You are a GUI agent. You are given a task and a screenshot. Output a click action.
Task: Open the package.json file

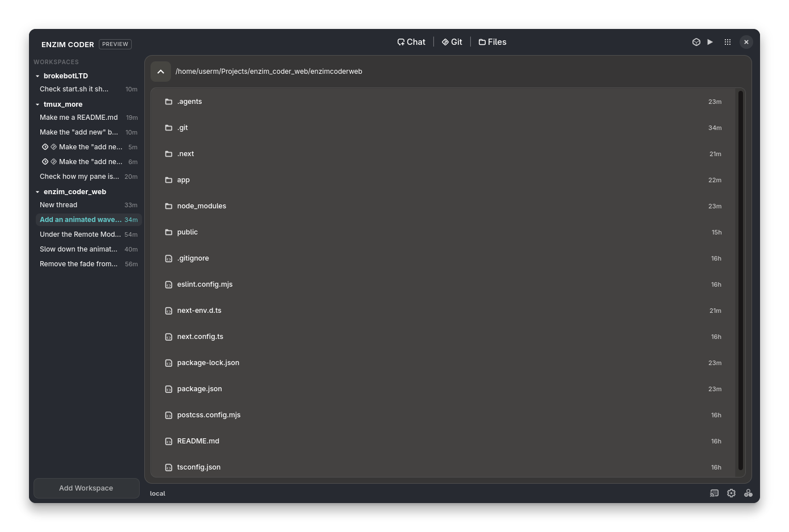(199, 388)
